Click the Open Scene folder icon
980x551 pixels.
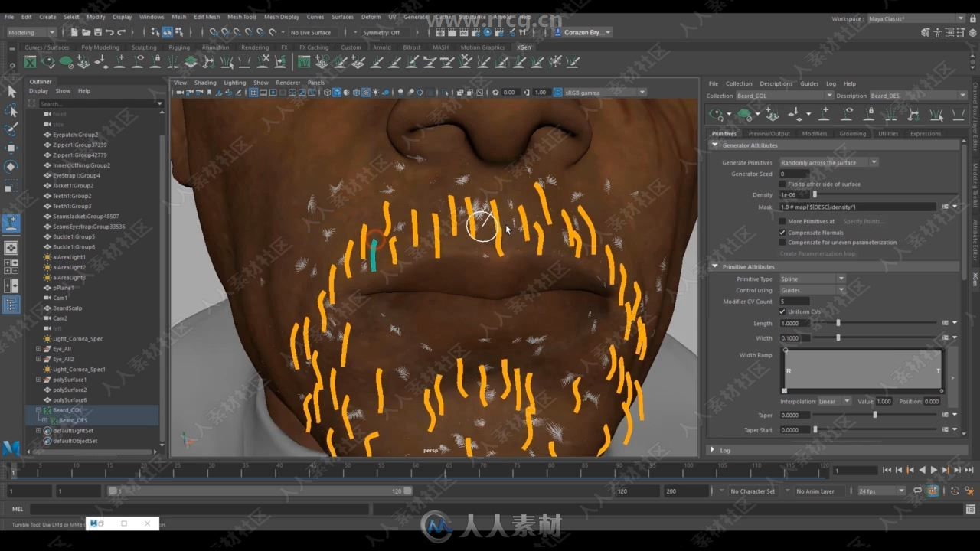[86, 32]
